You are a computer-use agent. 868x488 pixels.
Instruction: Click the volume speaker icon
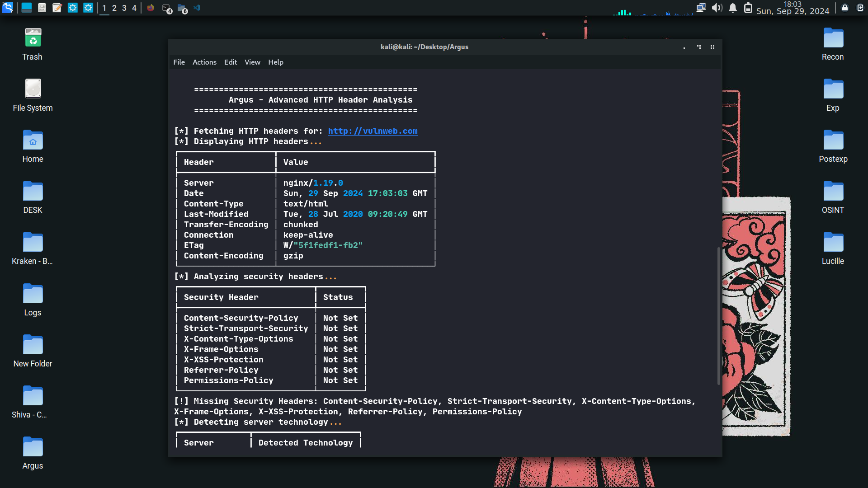[x=717, y=8]
